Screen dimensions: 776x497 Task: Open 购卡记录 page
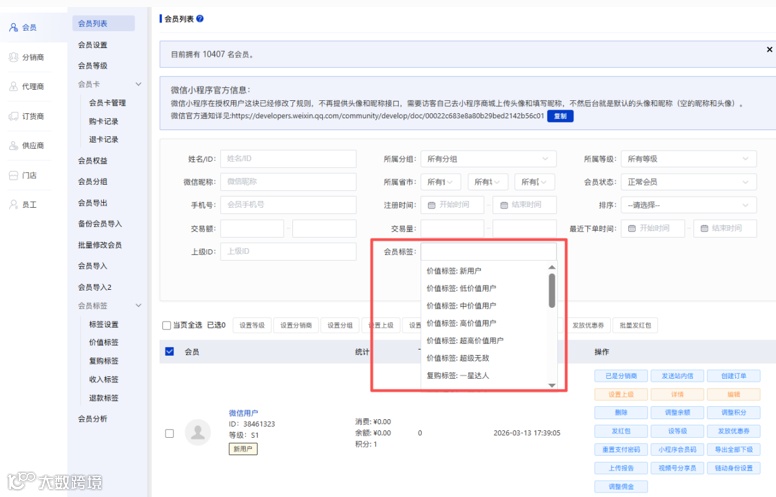pyautogui.click(x=103, y=121)
